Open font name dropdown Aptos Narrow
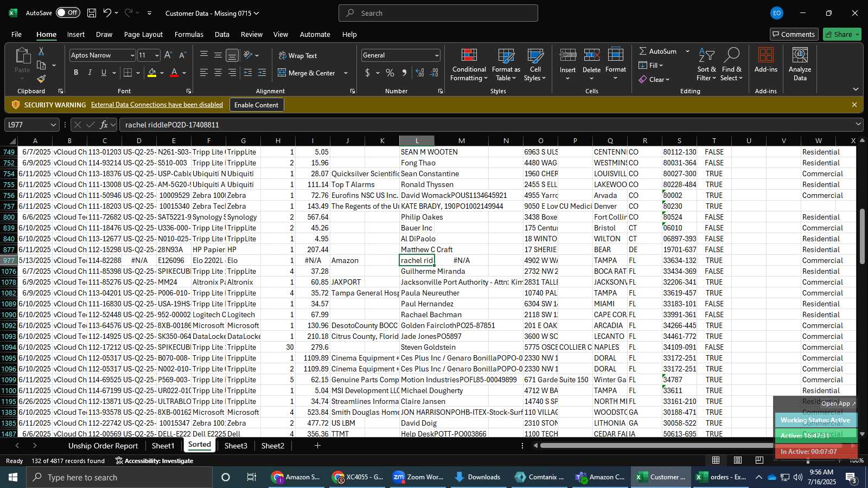The height and width of the screenshot is (488, 868). 132,55
